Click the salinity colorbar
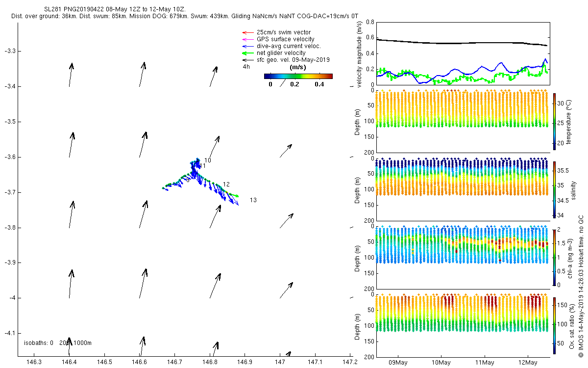This screenshot has width=588, height=368. tap(554, 189)
